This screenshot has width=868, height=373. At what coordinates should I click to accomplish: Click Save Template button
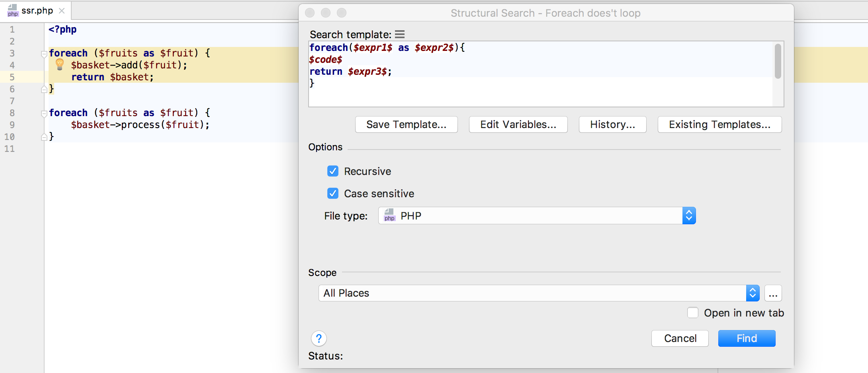(x=407, y=124)
